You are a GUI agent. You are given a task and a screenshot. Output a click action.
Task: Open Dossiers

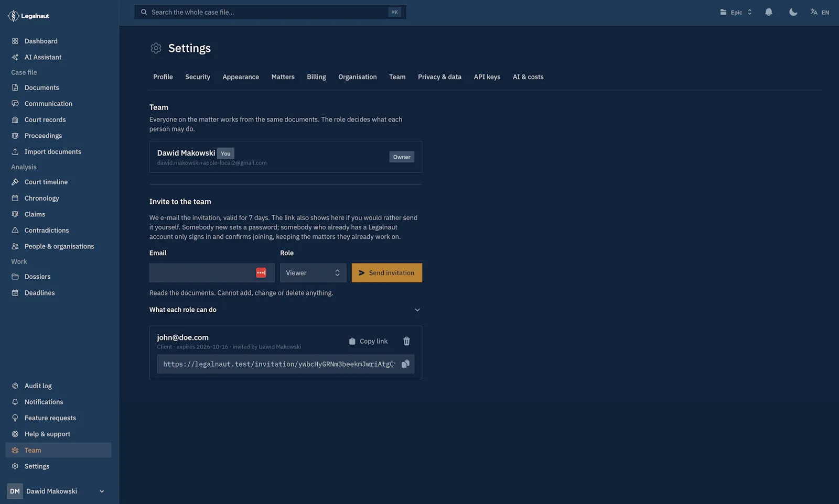[58, 277]
